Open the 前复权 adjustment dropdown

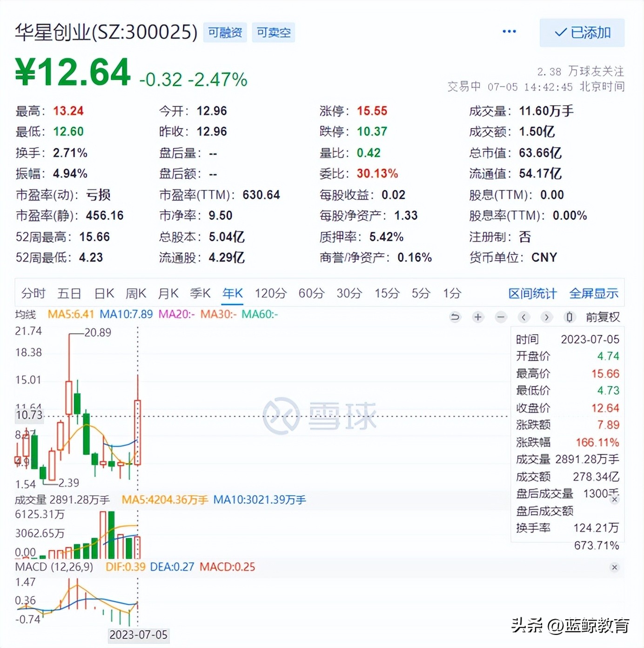coord(604,317)
